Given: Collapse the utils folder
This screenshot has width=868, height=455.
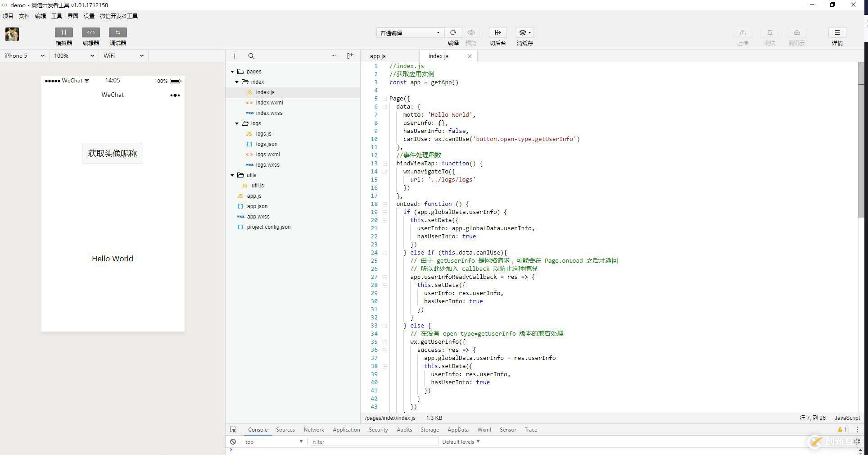Looking at the screenshot, I should coord(232,175).
